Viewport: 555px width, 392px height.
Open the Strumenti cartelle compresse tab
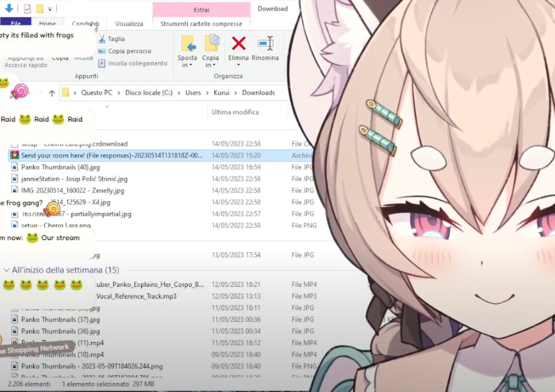[x=201, y=24]
